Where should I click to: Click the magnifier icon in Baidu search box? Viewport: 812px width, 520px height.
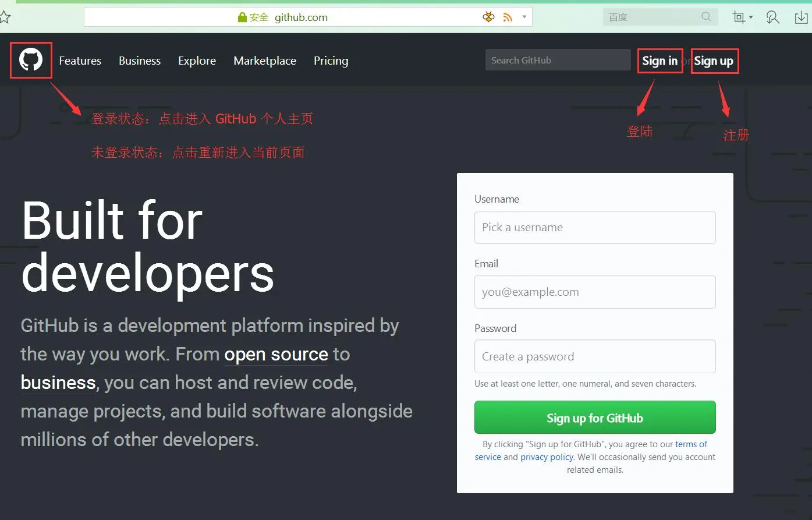pyautogui.click(x=706, y=17)
